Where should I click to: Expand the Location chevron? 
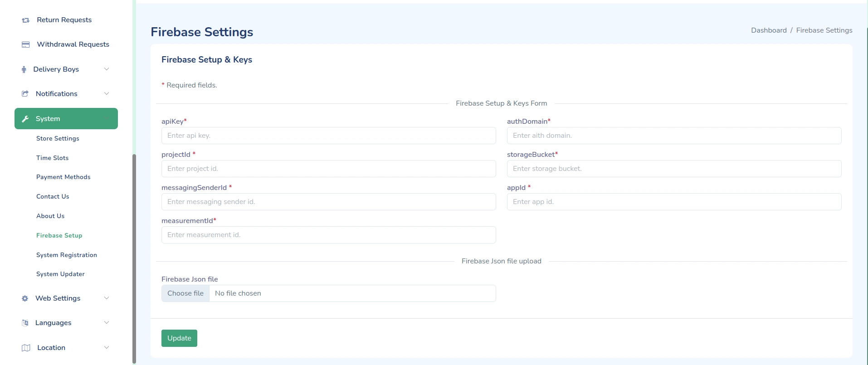point(107,347)
